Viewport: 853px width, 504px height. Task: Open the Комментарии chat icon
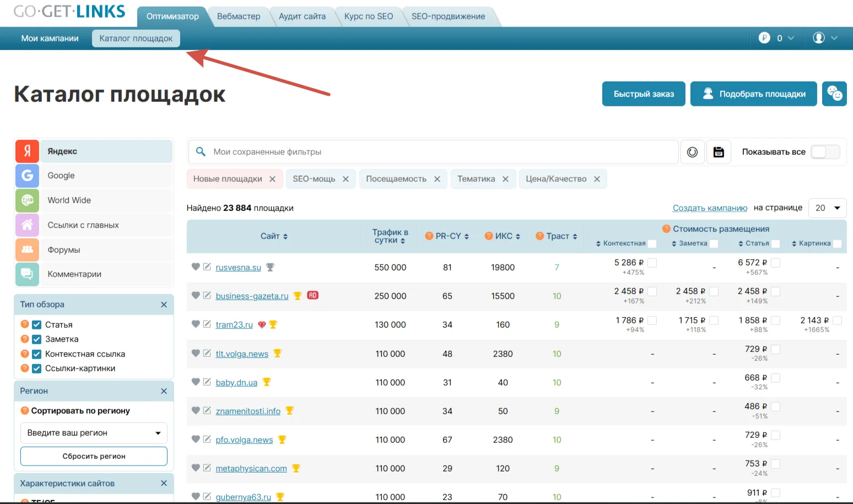click(x=27, y=274)
